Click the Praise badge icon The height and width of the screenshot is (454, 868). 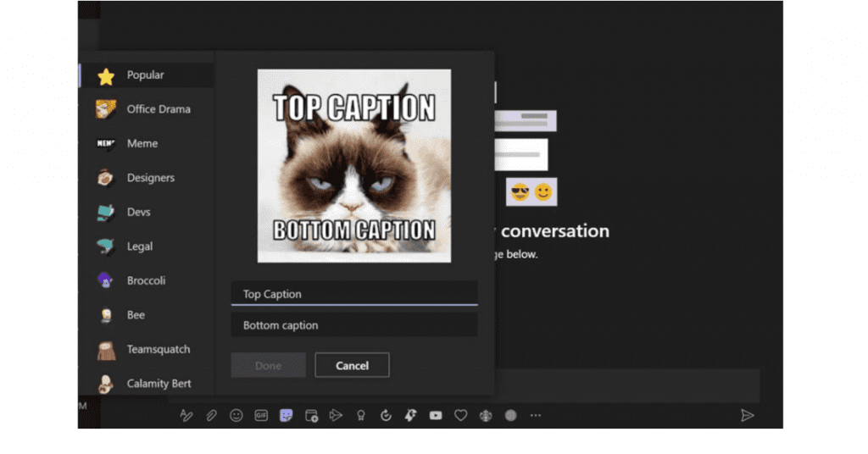pos(361,415)
